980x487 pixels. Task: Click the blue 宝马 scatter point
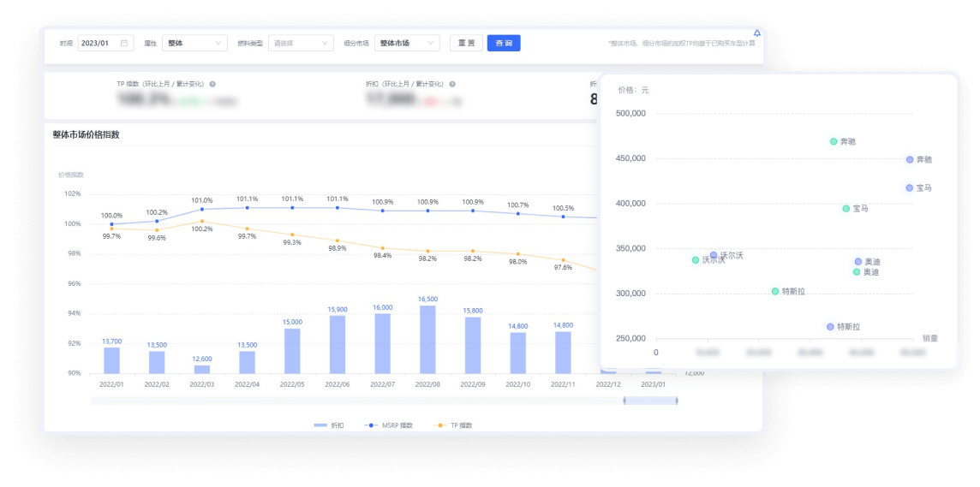(910, 187)
